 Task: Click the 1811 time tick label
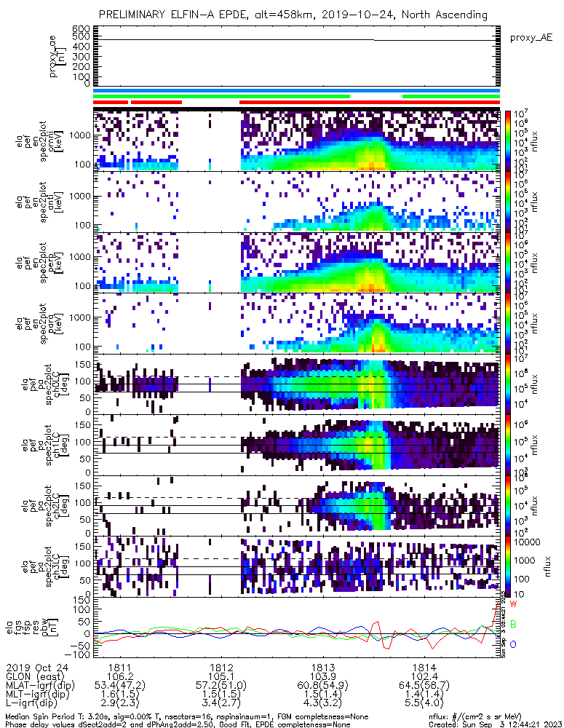[120, 668]
